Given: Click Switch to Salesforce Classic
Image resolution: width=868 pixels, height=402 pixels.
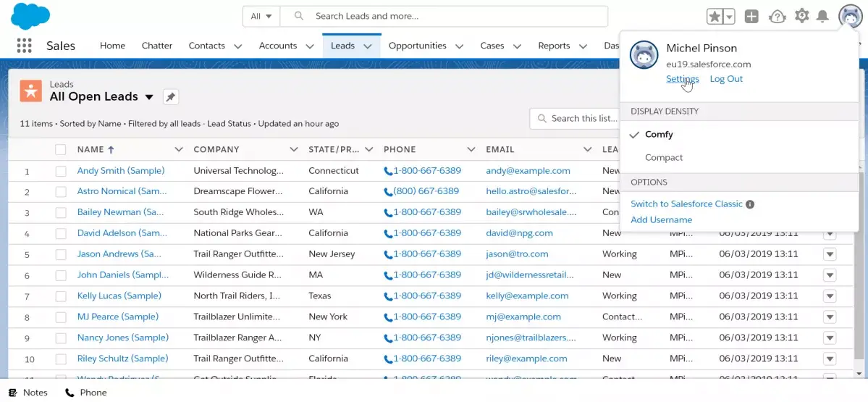Looking at the screenshot, I should 686,204.
